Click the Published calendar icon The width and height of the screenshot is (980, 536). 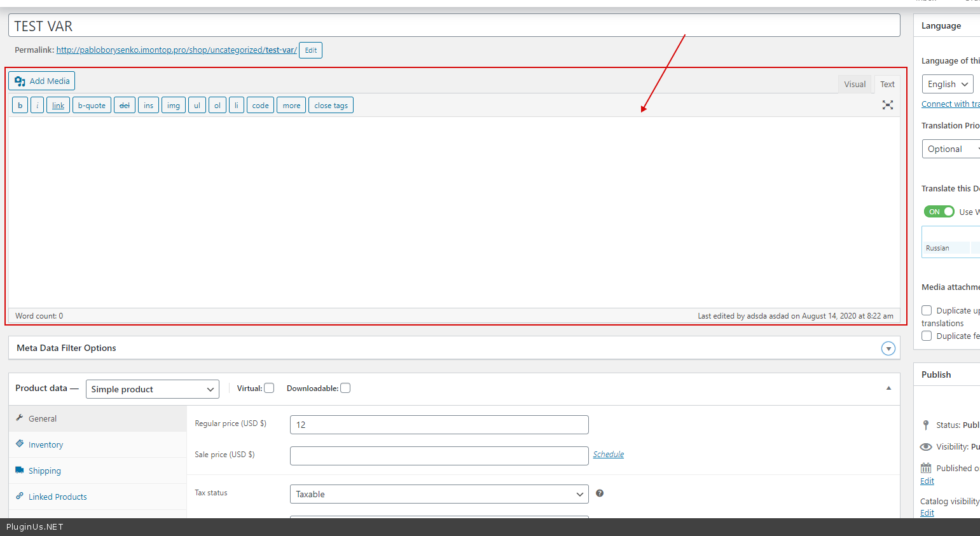pyautogui.click(x=926, y=468)
